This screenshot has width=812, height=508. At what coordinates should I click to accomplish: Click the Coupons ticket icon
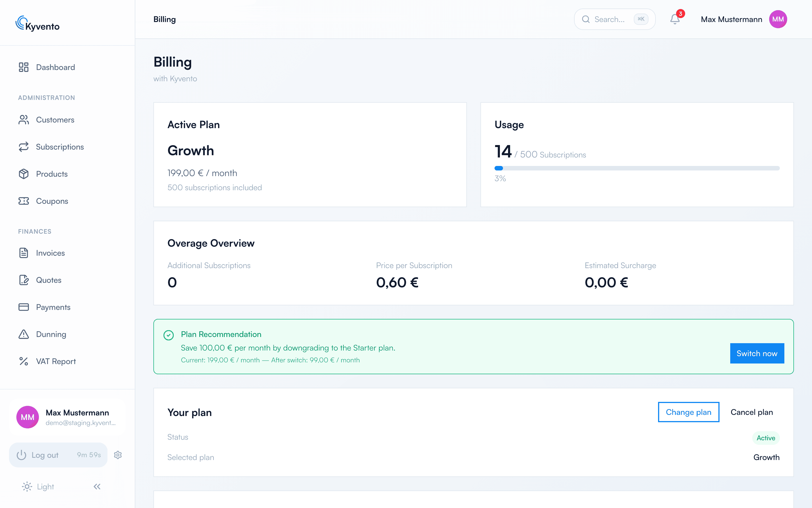pos(23,201)
